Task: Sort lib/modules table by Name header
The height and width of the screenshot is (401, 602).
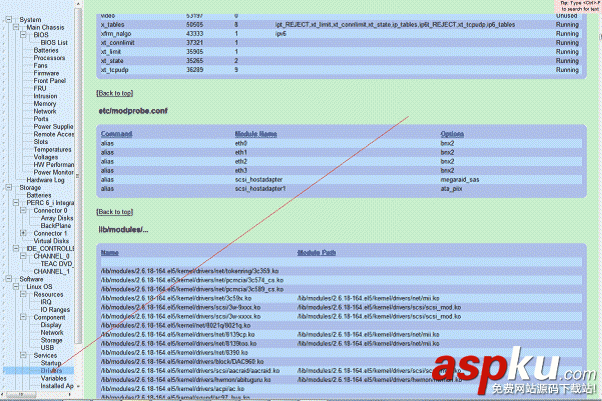Action: coord(109,252)
